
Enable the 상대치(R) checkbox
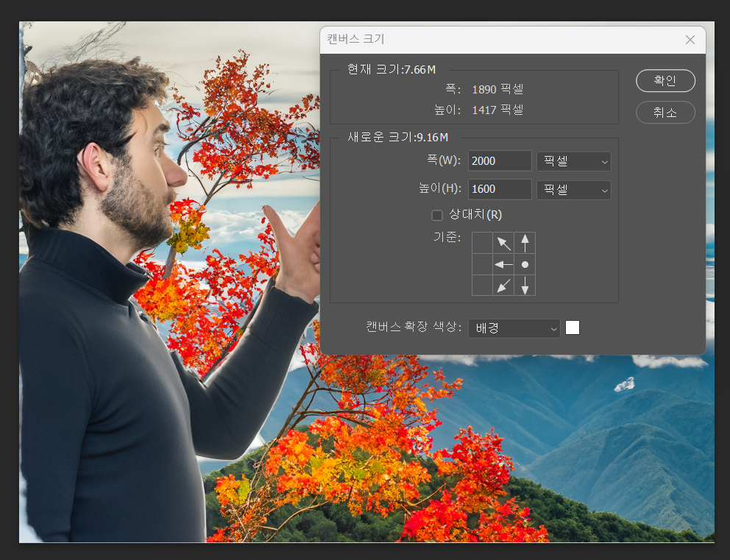click(436, 215)
